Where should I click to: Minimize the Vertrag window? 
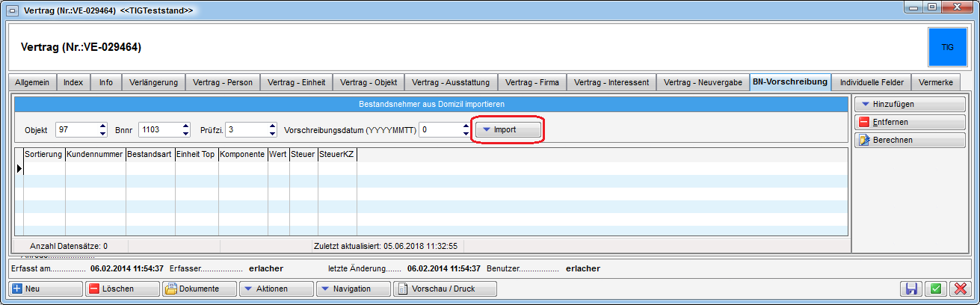913,7
